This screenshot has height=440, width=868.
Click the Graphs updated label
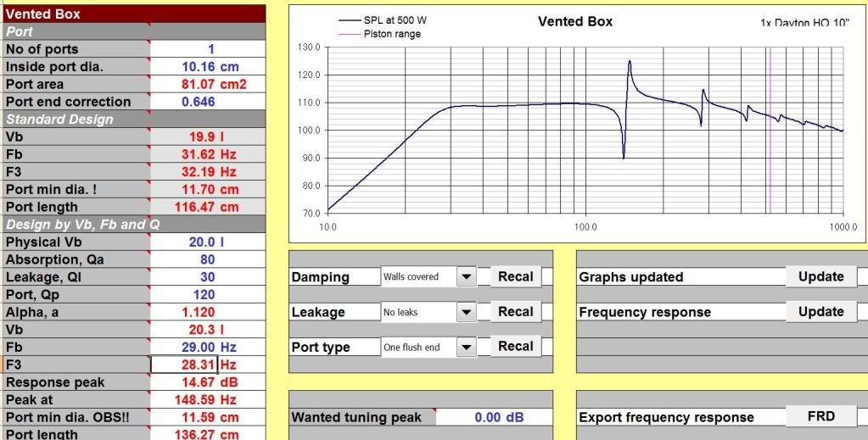click(631, 277)
